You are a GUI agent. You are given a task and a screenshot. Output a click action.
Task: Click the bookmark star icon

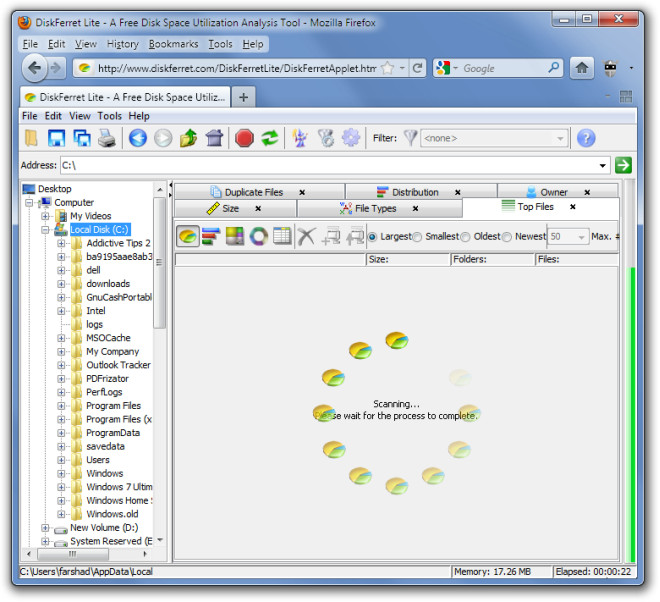click(387, 68)
